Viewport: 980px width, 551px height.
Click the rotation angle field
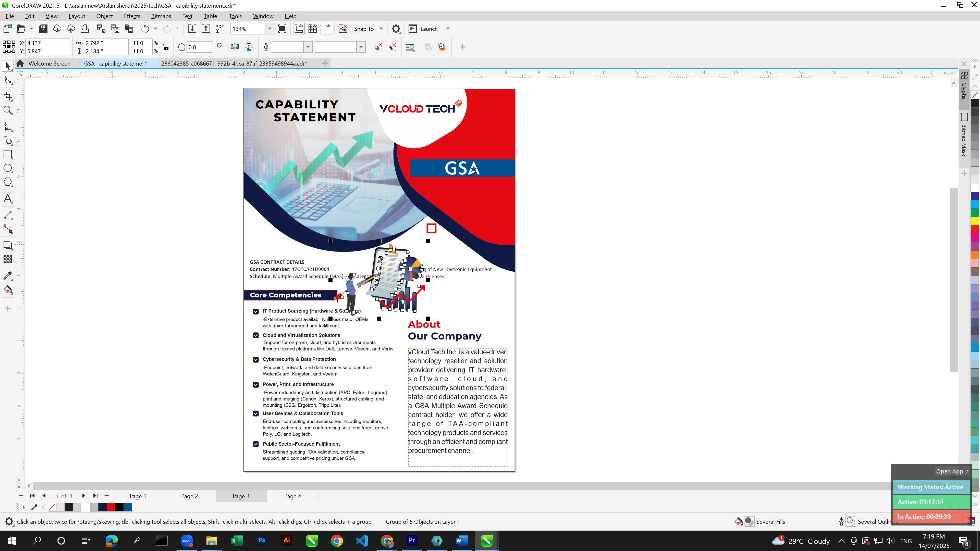tap(199, 47)
